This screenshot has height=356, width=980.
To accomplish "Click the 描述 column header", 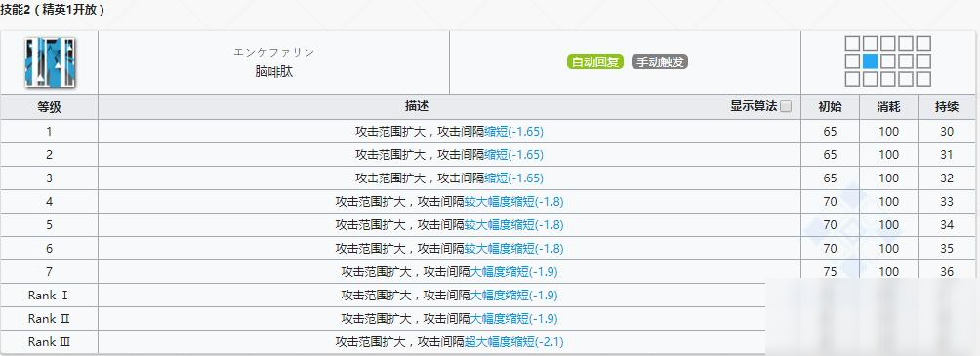I will (x=416, y=107).
